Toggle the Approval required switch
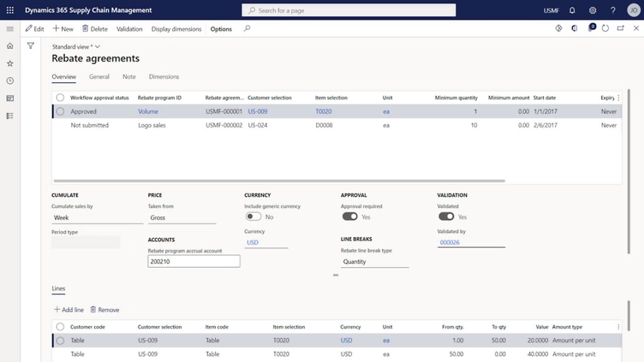 pyautogui.click(x=350, y=217)
